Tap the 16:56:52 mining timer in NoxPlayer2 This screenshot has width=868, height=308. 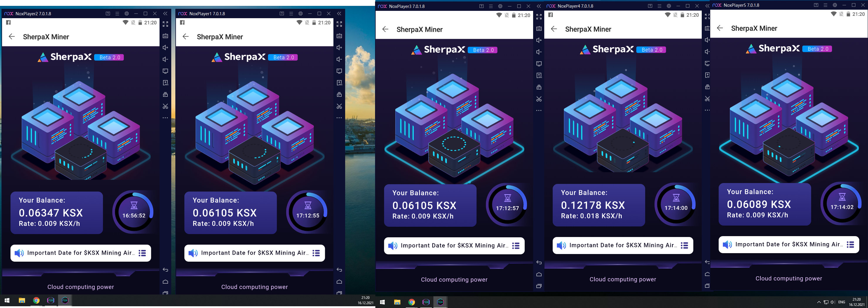pyautogui.click(x=134, y=212)
